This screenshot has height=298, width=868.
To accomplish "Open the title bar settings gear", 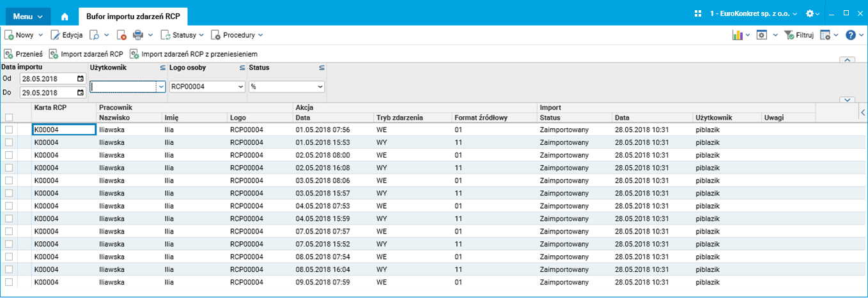I will (x=810, y=13).
